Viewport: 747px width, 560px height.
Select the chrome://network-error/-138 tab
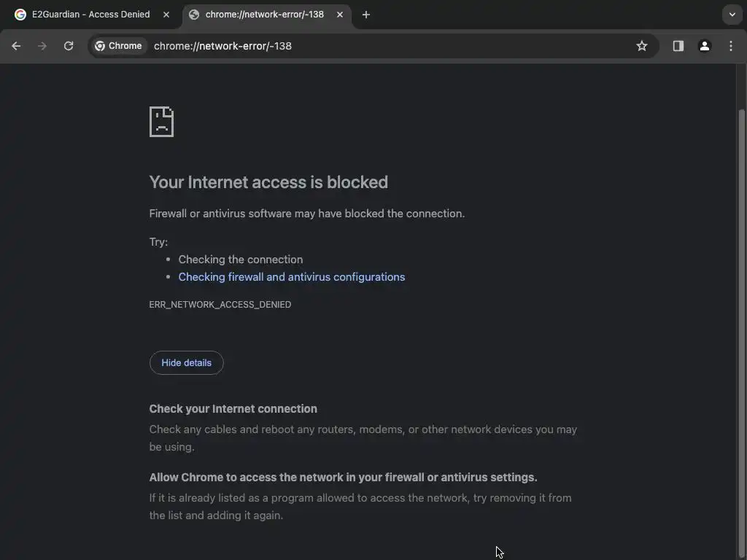[263, 15]
